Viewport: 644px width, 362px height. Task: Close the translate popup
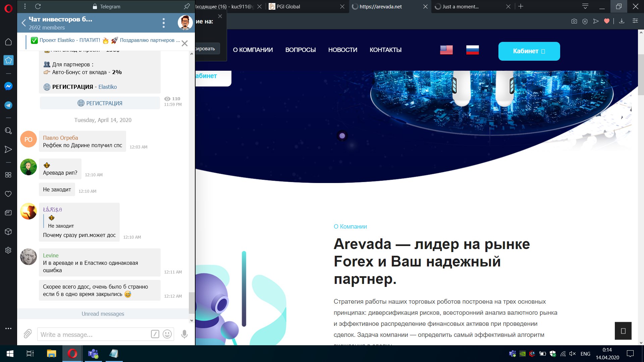220,16
